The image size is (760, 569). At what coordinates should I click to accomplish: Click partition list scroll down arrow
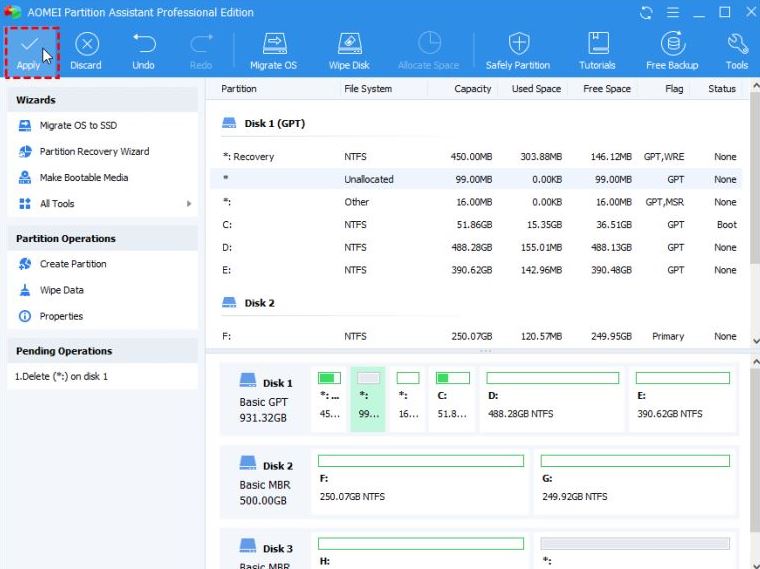pyautogui.click(x=756, y=341)
